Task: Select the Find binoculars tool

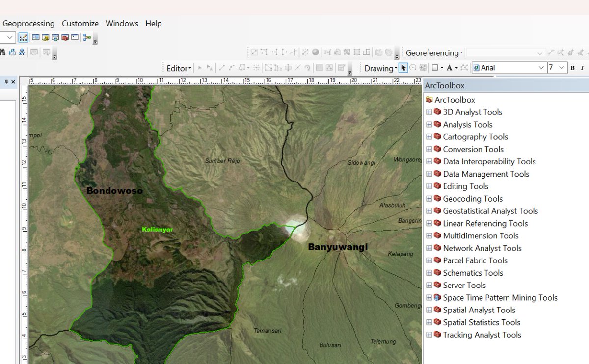Action: (2, 52)
